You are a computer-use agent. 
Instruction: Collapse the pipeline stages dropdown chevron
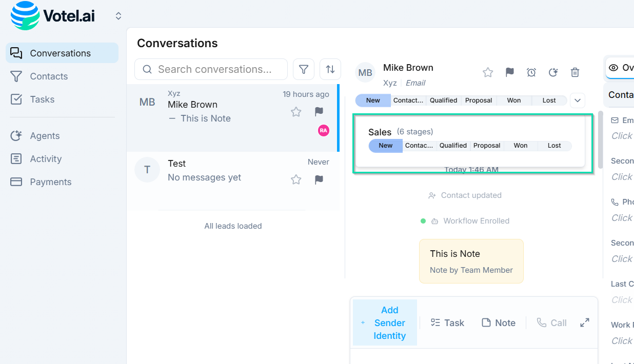coord(578,100)
